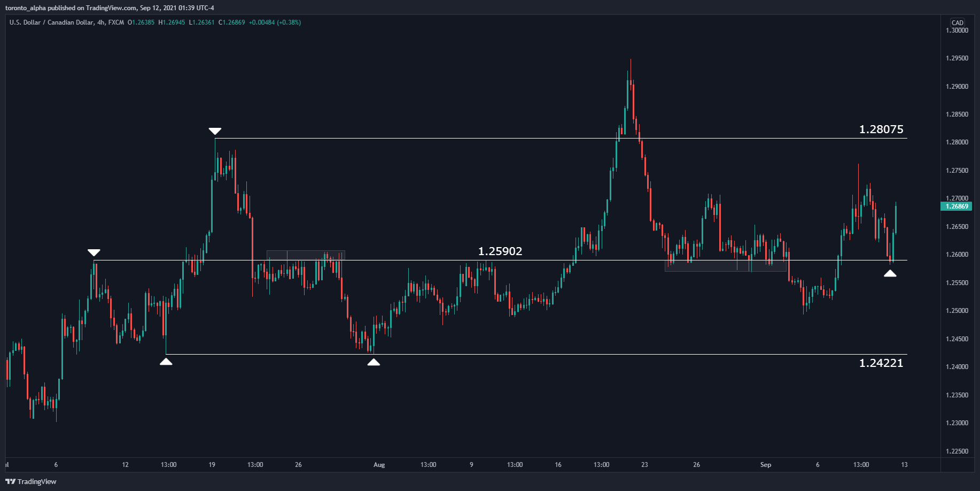980x491 pixels.
Task: Click the current price label 1.26869
Action: tap(956, 206)
